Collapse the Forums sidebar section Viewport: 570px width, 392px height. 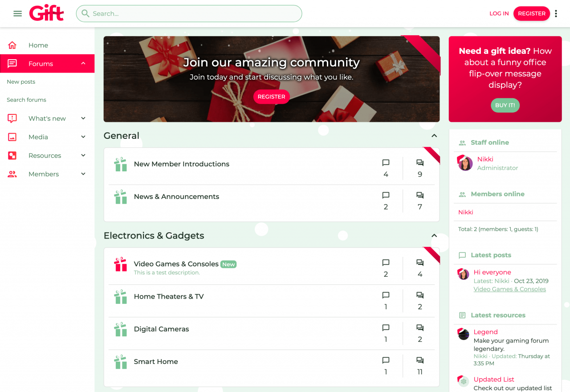click(x=83, y=64)
